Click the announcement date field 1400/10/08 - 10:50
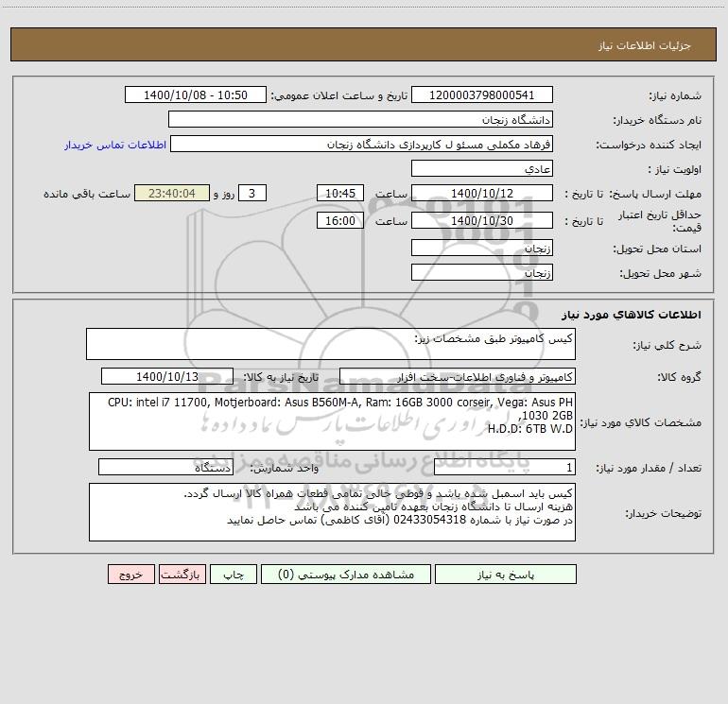Image resolution: width=728 pixels, height=704 pixels. click(x=196, y=94)
